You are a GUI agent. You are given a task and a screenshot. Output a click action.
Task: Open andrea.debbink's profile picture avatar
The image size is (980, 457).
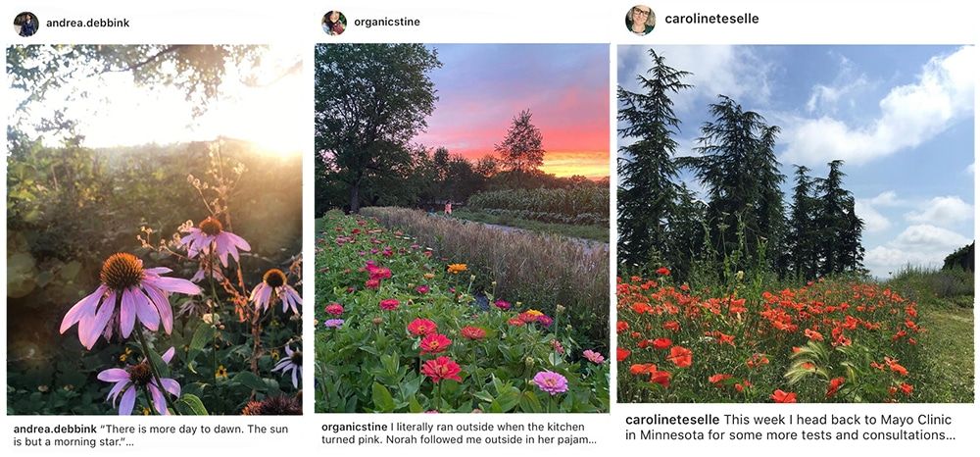pyautogui.click(x=26, y=24)
